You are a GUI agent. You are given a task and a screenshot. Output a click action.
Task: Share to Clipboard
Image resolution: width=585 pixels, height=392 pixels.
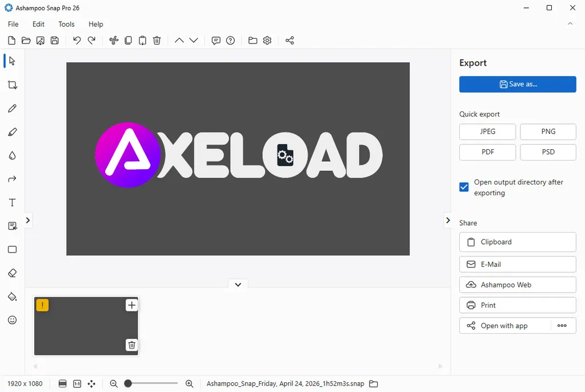tap(518, 242)
